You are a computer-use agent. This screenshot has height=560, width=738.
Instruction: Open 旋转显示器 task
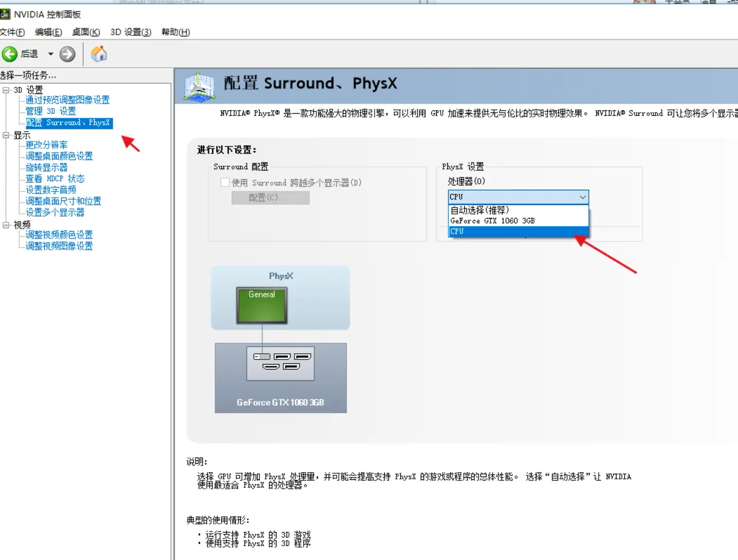click(x=46, y=167)
